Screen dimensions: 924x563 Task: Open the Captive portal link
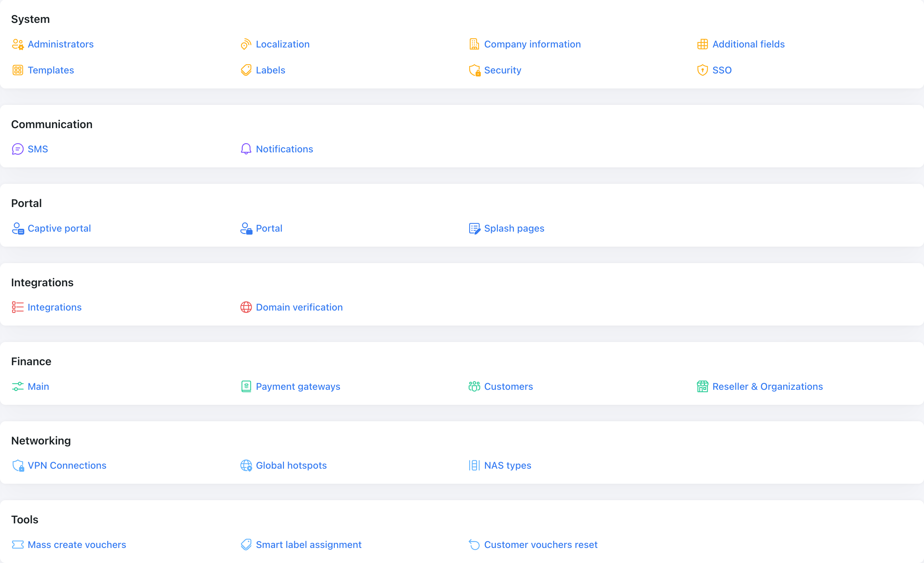[59, 228]
